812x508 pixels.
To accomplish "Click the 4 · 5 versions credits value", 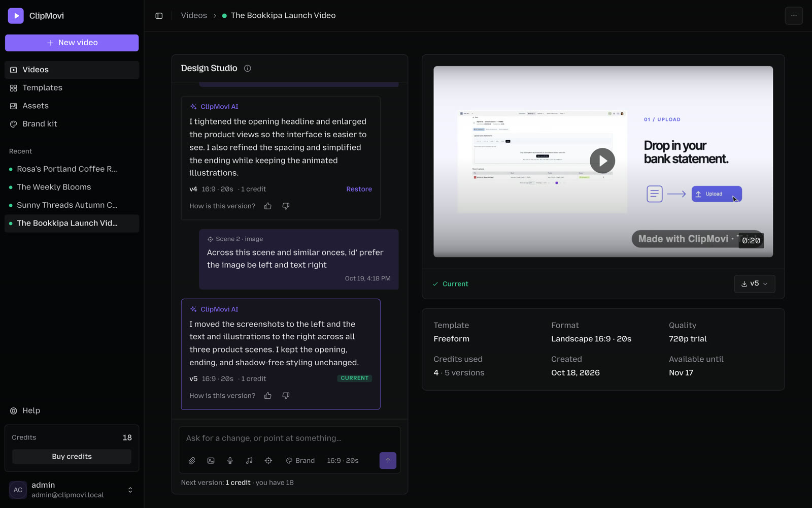I will coord(459,373).
